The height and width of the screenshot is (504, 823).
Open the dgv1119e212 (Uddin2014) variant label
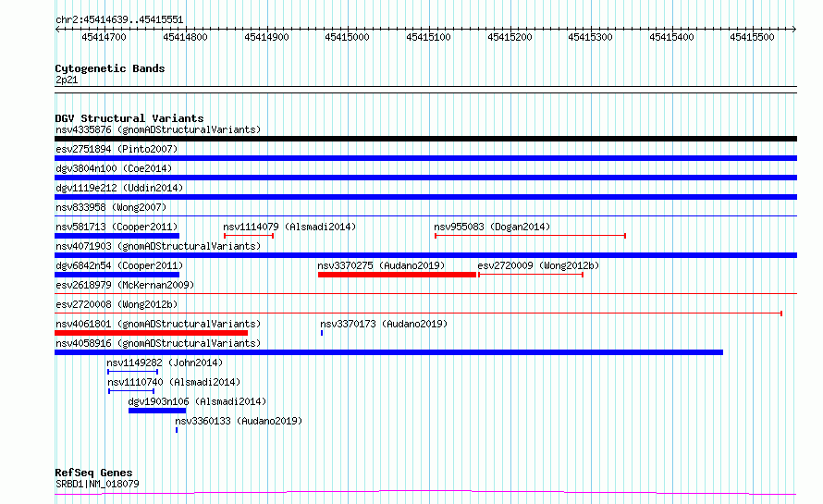tap(119, 188)
